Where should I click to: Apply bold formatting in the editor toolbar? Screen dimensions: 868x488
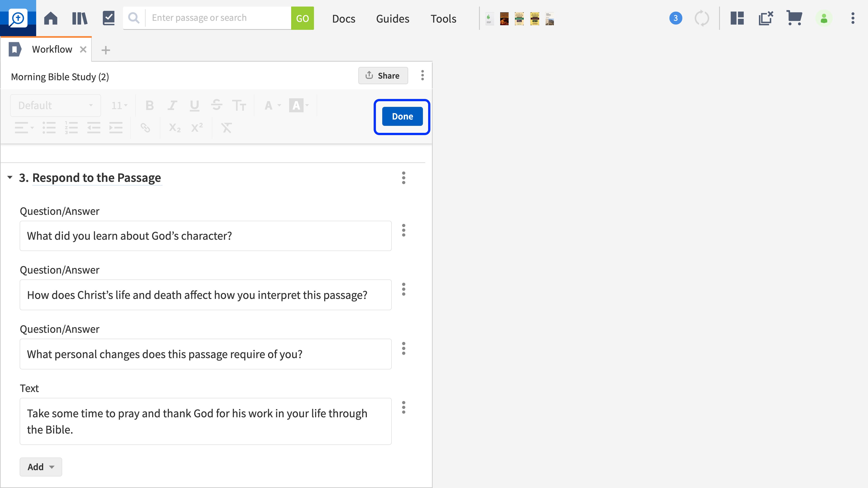pos(149,105)
